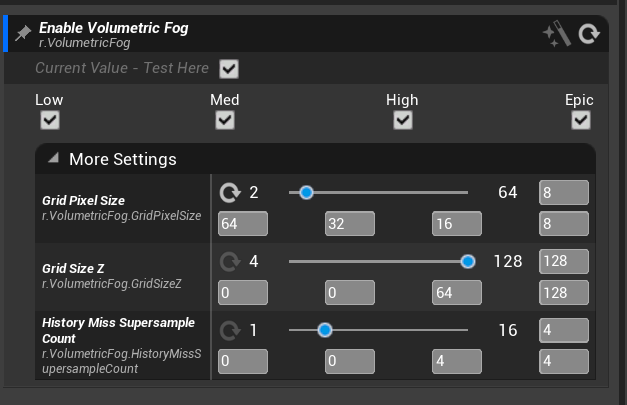Click Grid Size Z High field showing 64

[456, 293]
